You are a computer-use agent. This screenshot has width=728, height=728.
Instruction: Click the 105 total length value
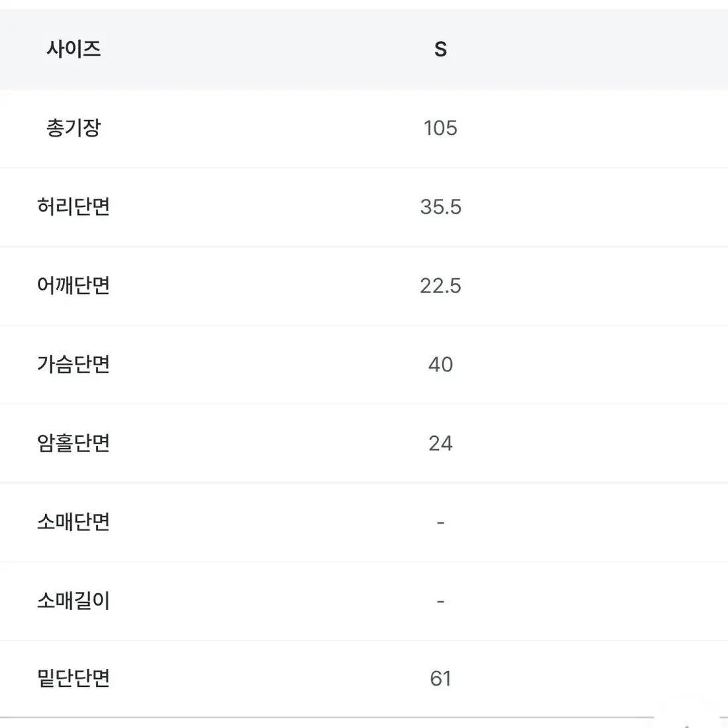tap(440, 128)
